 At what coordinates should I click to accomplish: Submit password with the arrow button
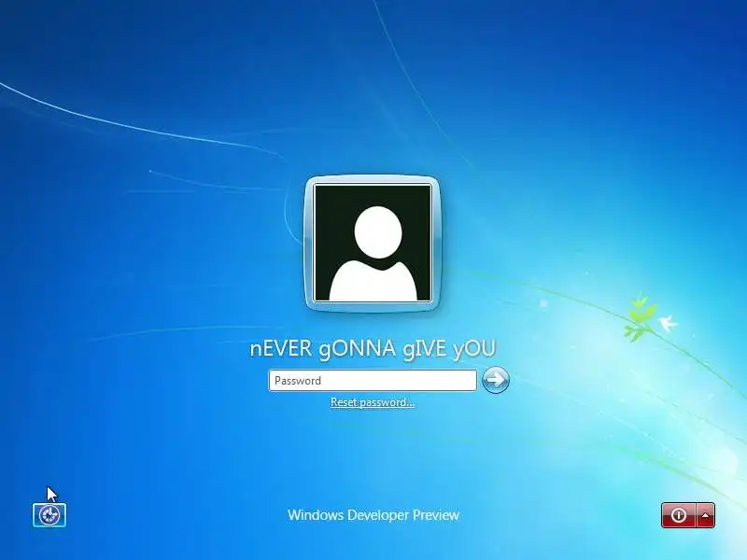496,380
